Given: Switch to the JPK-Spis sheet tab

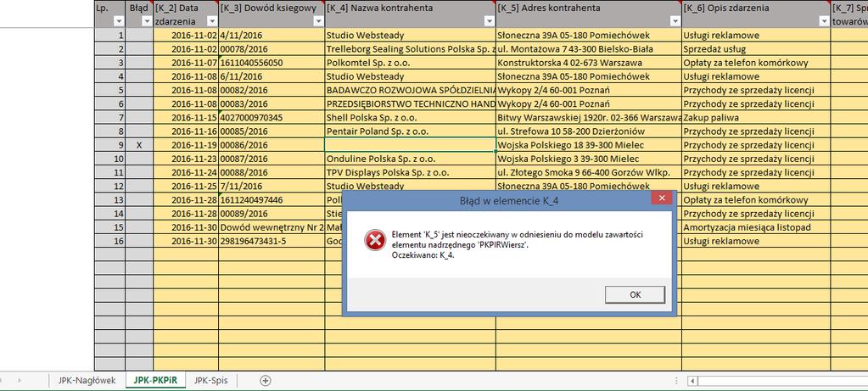Looking at the screenshot, I should (211, 381).
